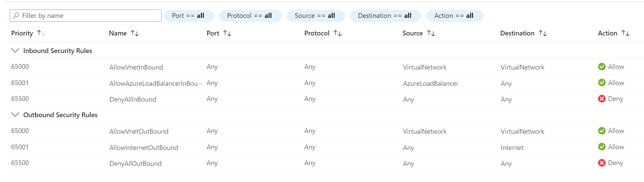The height and width of the screenshot is (182, 644).
Task: Open the Destination filter pill
Action: tap(385, 16)
